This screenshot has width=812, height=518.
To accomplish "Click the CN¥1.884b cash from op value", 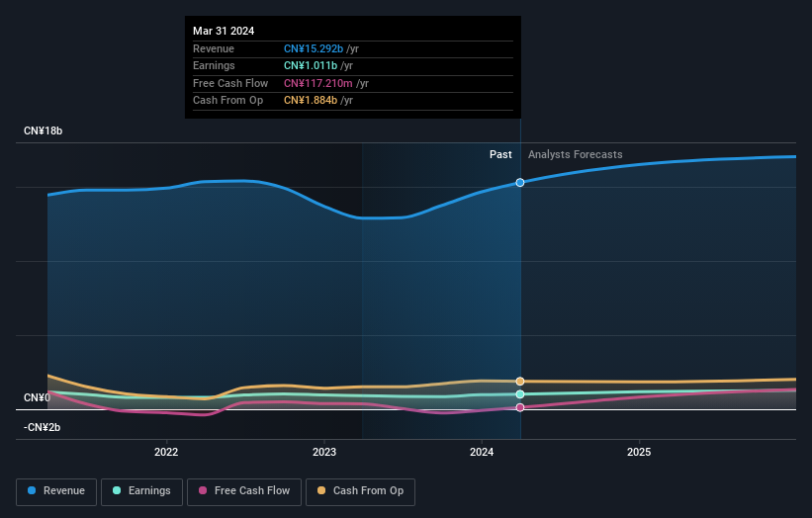I will coord(311,101).
